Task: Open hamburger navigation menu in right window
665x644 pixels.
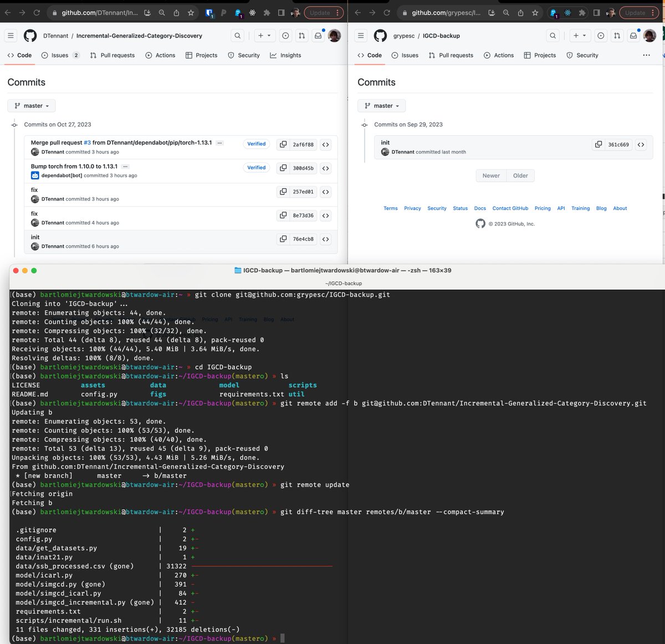Action: [361, 35]
